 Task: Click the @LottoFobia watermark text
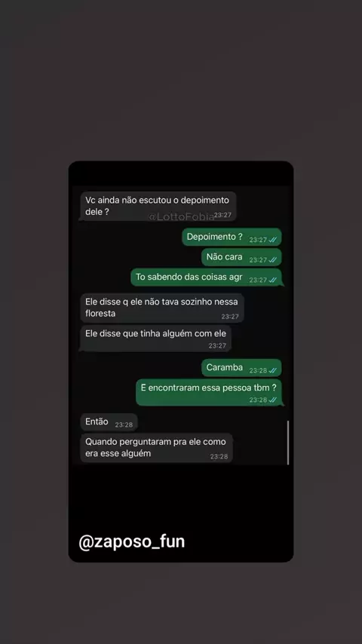pos(181,216)
